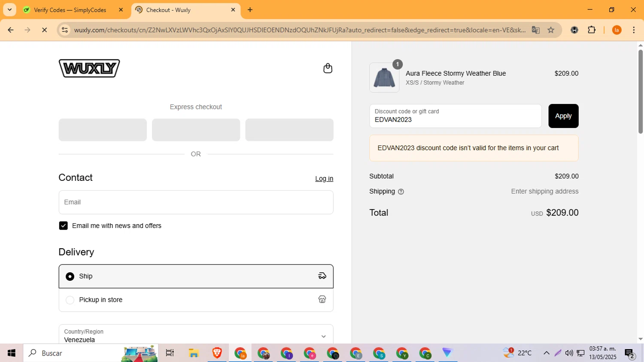Click the browser address bar URL
Screen dimensions: 644x362
coord(299,30)
